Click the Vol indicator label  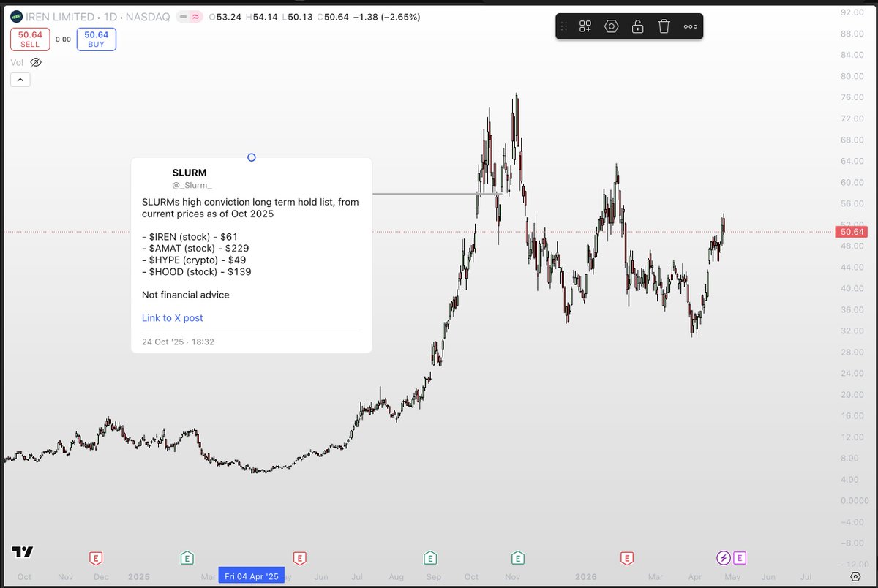18,63
